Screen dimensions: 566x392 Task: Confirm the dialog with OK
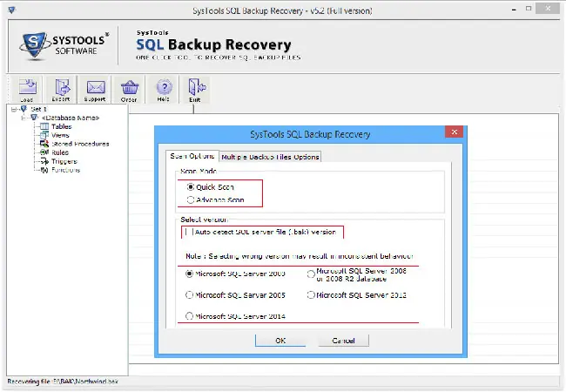click(280, 341)
